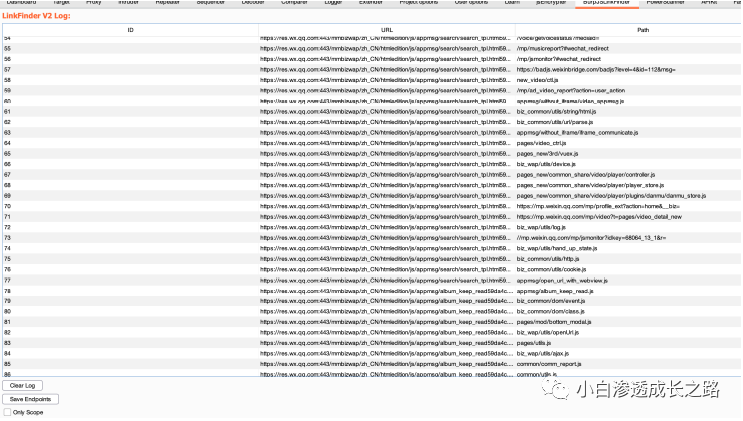Click the URL cell in row 85

click(387, 364)
